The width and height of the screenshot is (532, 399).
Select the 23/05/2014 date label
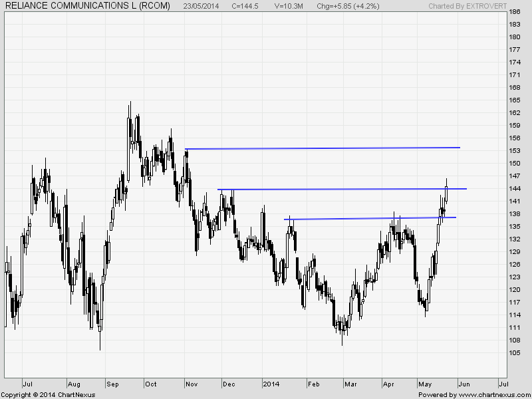click(x=201, y=6)
